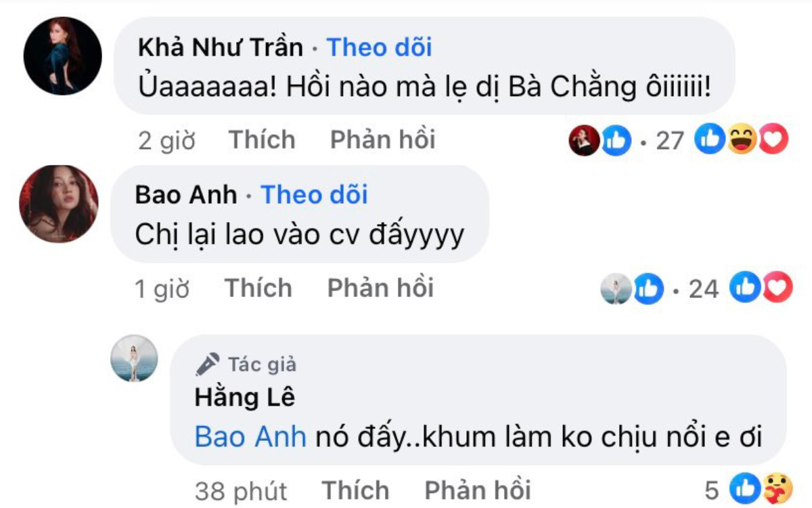Click the haha emoji on Khả Như Trần's comment
This screenshot has height=508, width=812.
tap(742, 140)
